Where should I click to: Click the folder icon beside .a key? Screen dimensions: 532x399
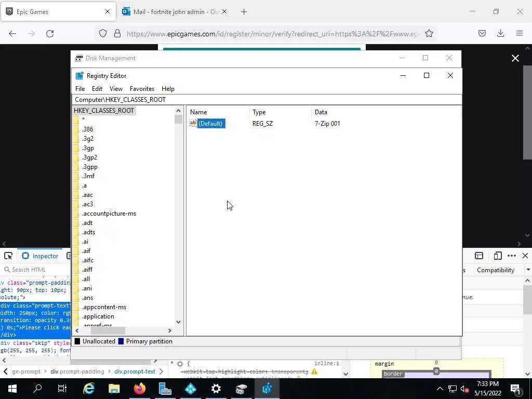[76, 185]
